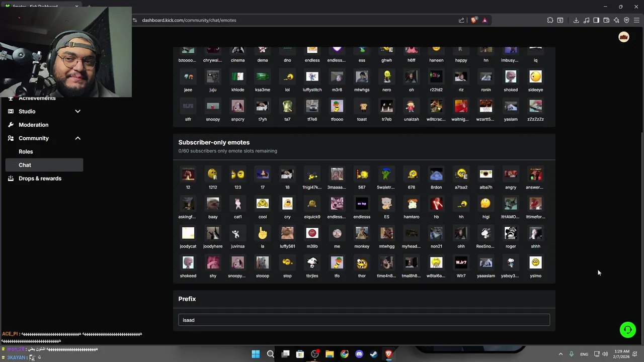
Task: Open the profile avatar menu
Action: click(624, 37)
